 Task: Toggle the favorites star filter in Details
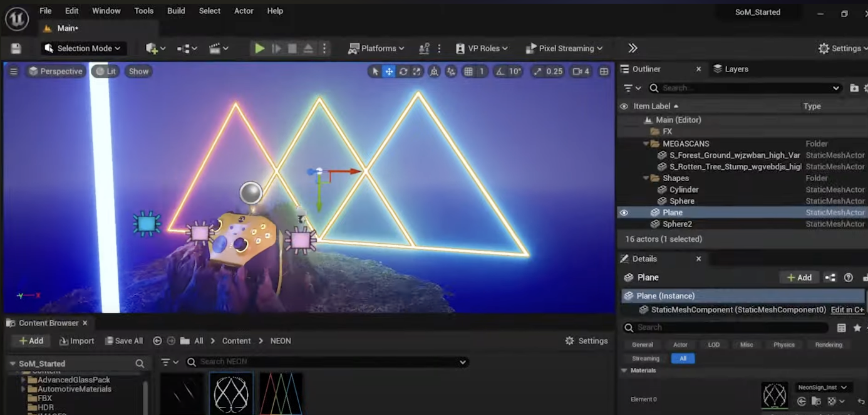(857, 328)
